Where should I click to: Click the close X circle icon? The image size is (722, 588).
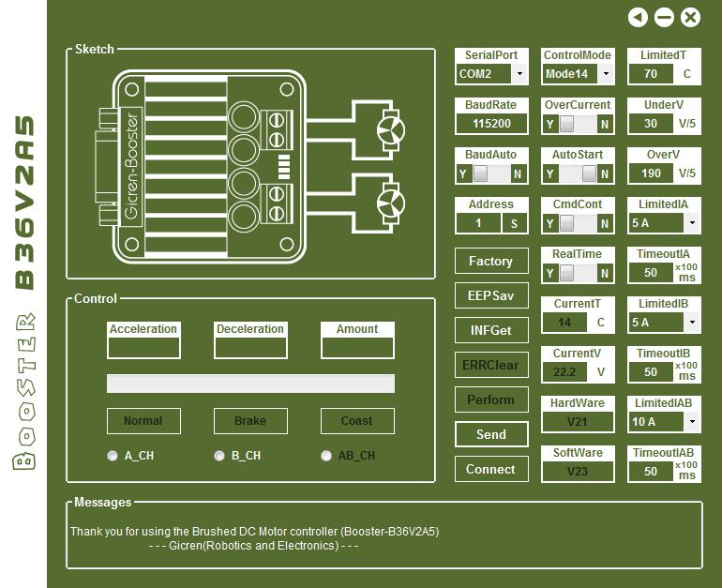coord(690,17)
